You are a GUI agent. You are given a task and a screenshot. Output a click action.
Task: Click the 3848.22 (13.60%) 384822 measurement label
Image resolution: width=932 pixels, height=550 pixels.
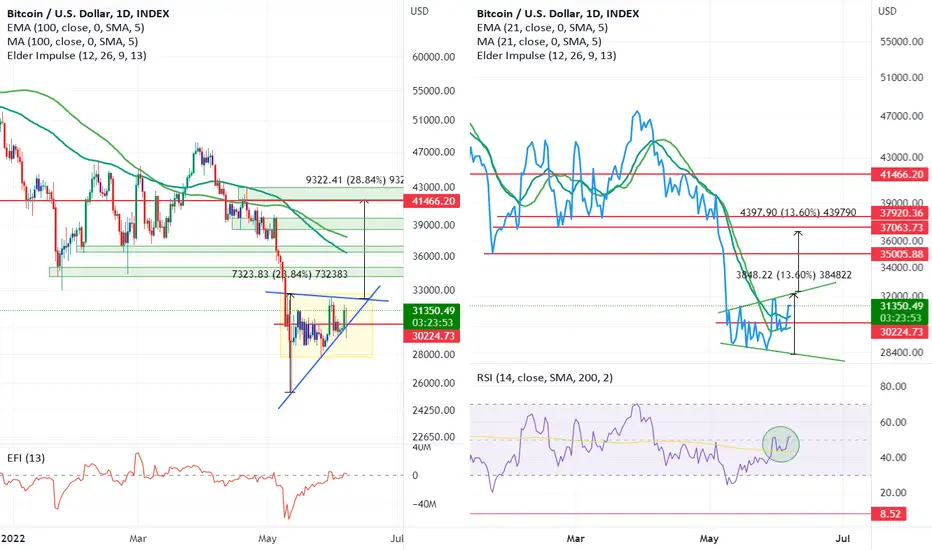click(794, 275)
